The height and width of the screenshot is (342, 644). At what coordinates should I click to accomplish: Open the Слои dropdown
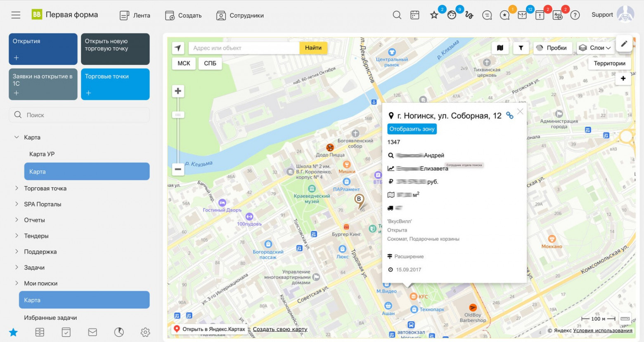tap(594, 47)
